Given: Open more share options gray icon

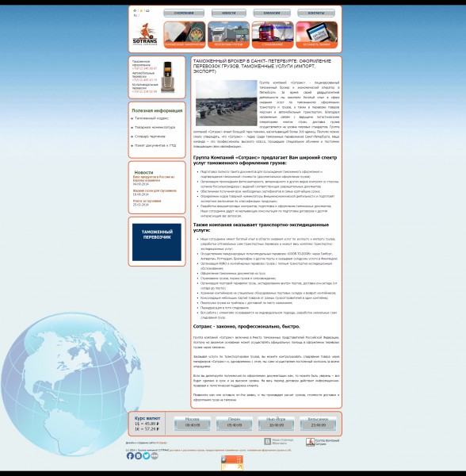Looking at the screenshot, I should [155, 455].
